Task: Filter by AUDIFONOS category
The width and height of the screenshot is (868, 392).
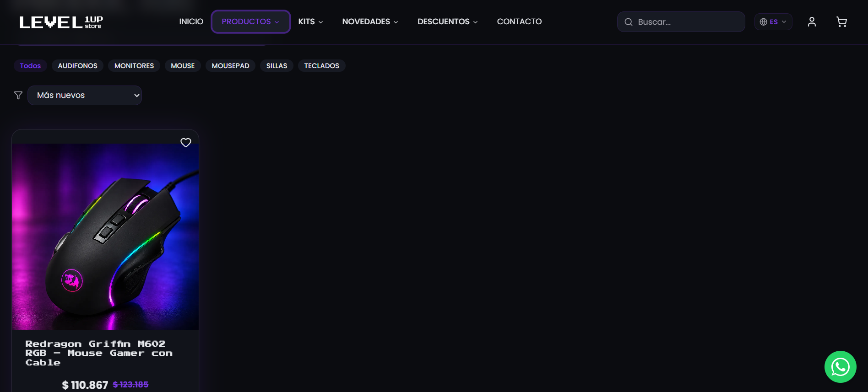Action: tap(77, 66)
